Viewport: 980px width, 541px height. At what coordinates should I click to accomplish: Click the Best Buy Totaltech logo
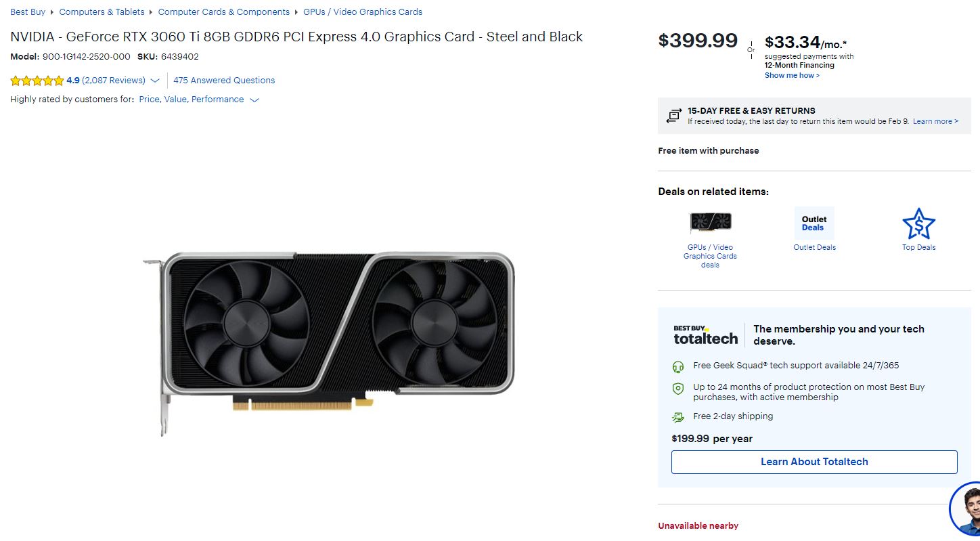click(x=705, y=334)
